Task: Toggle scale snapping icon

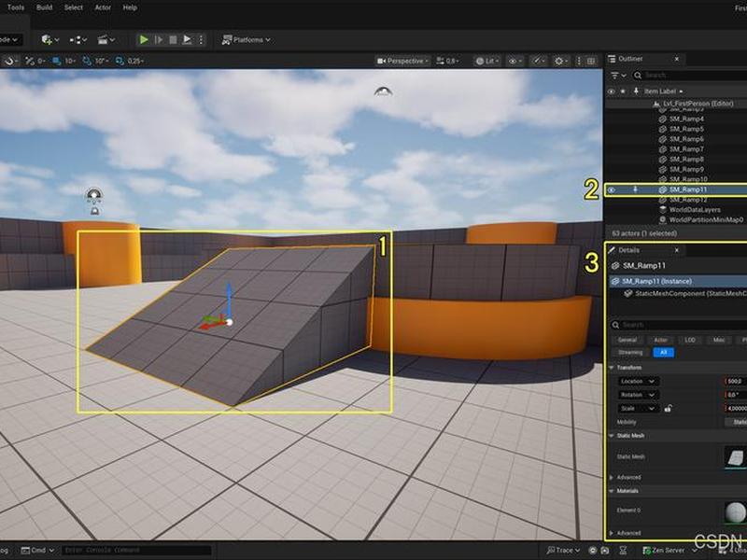Action: [x=120, y=61]
